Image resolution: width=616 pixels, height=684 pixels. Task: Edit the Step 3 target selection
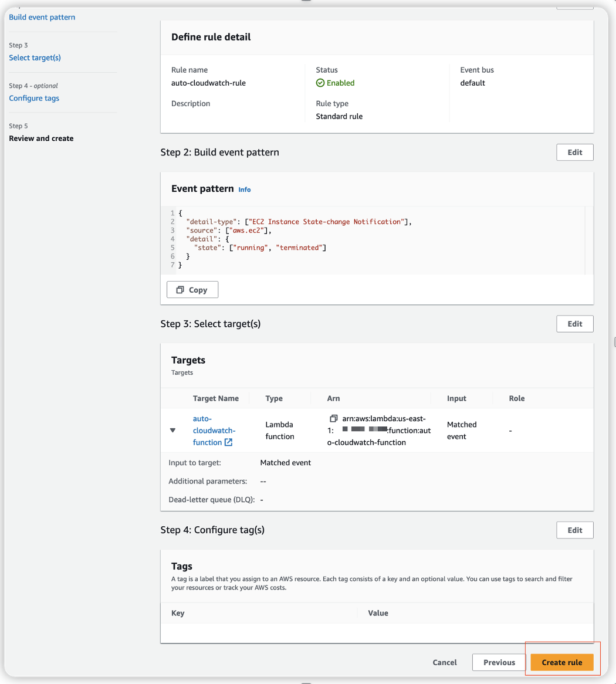point(574,323)
